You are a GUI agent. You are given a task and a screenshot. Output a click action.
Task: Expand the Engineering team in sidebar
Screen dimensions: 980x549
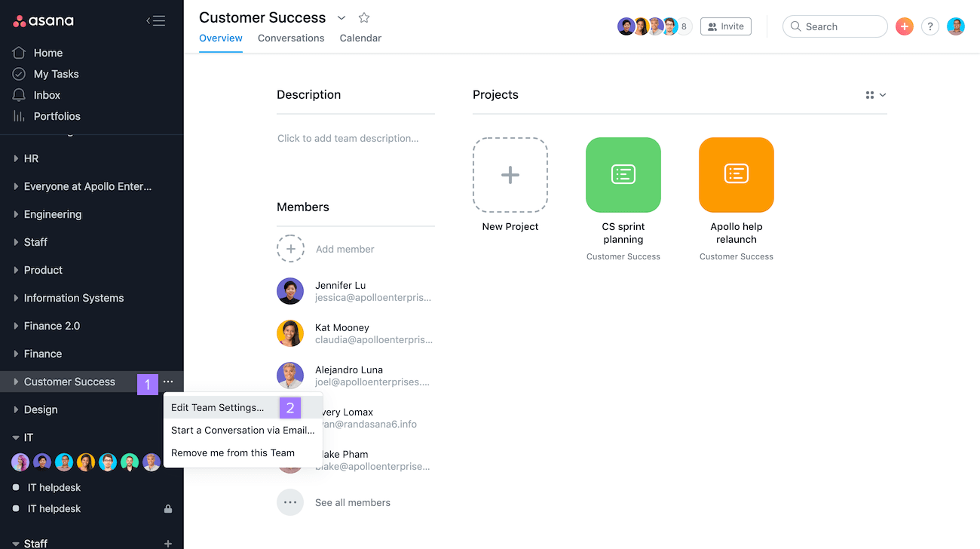click(16, 214)
